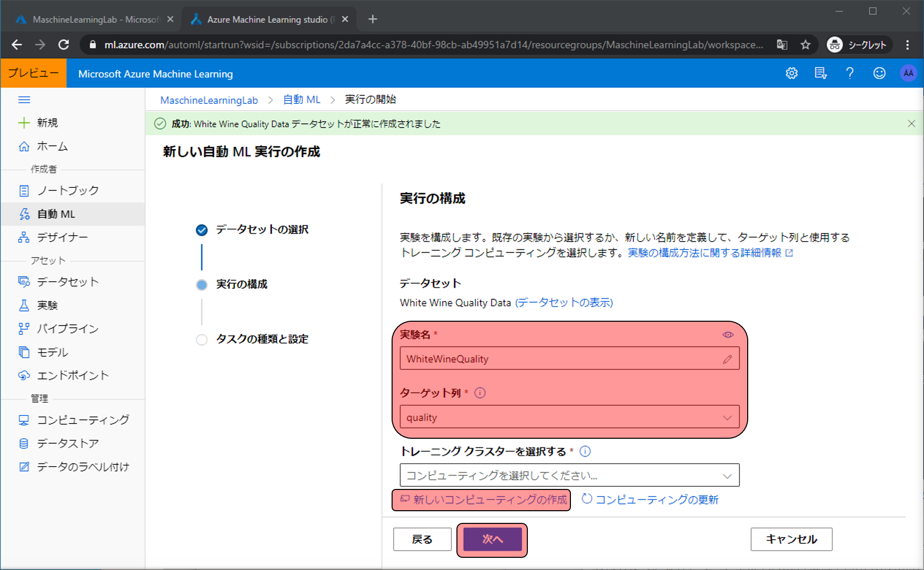Toggle the eye icon beside 実験名
The width and height of the screenshot is (924, 570).
pyautogui.click(x=728, y=335)
